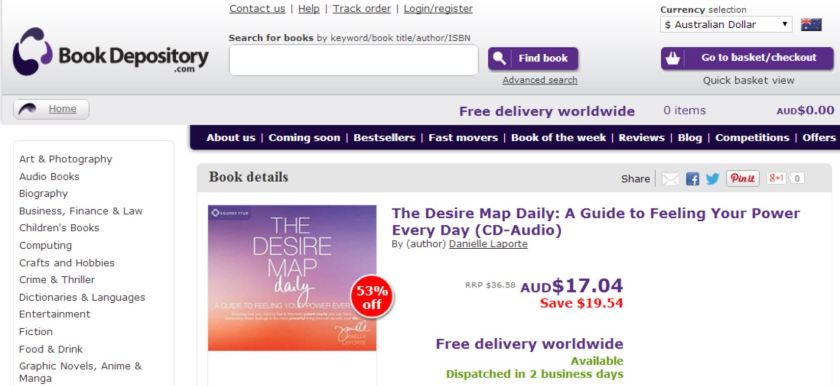
Task: Click the RRP $36.58 text
Action: tap(490, 285)
